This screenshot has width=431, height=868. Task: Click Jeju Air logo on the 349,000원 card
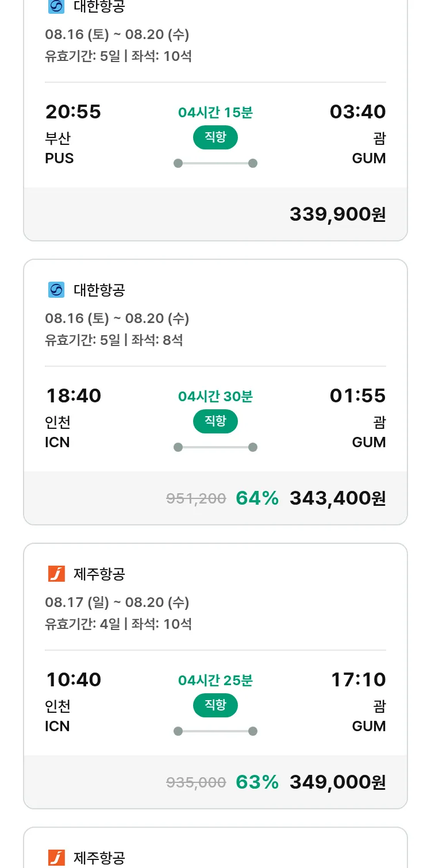tap(56, 574)
